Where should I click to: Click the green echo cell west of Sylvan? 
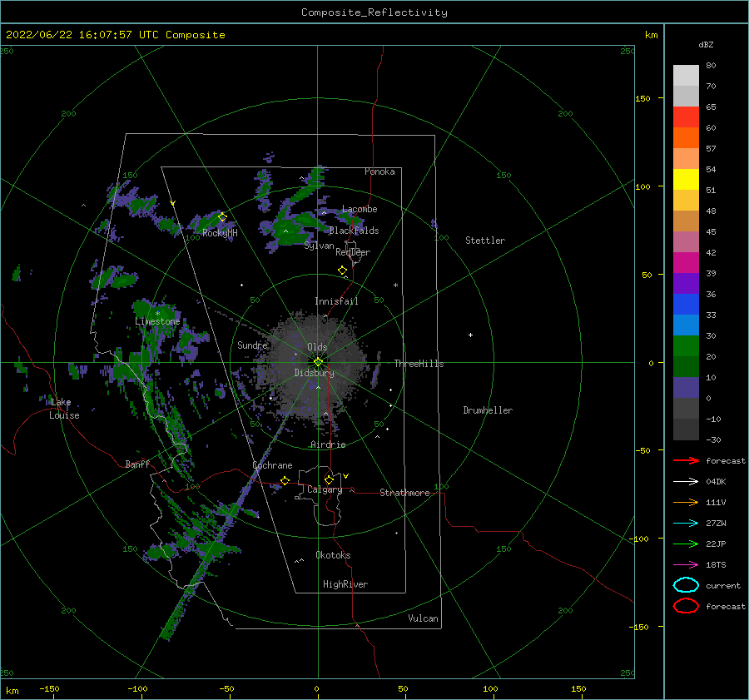[x=289, y=231]
